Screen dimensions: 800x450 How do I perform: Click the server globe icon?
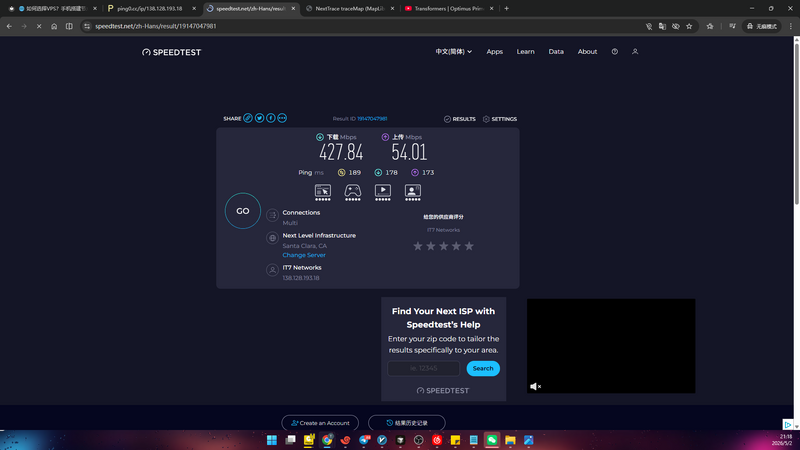click(x=272, y=238)
